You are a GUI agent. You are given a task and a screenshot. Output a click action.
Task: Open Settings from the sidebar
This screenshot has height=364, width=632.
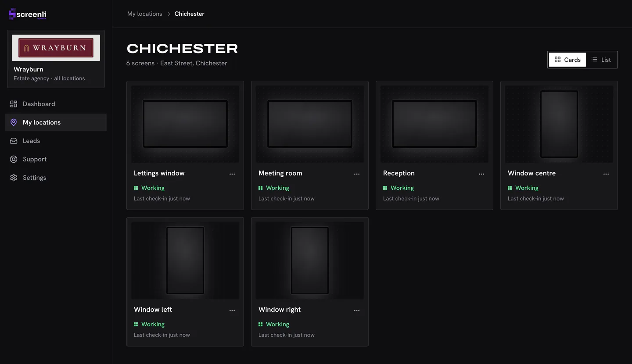click(x=56, y=178)
